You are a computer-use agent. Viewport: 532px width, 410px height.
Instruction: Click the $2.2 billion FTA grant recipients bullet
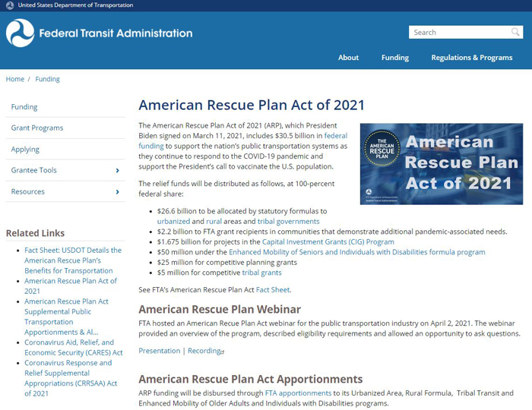point(332,232)
